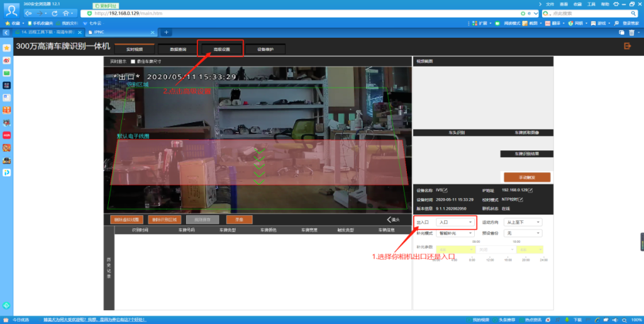Open a new browser tab

pos(166,32)
